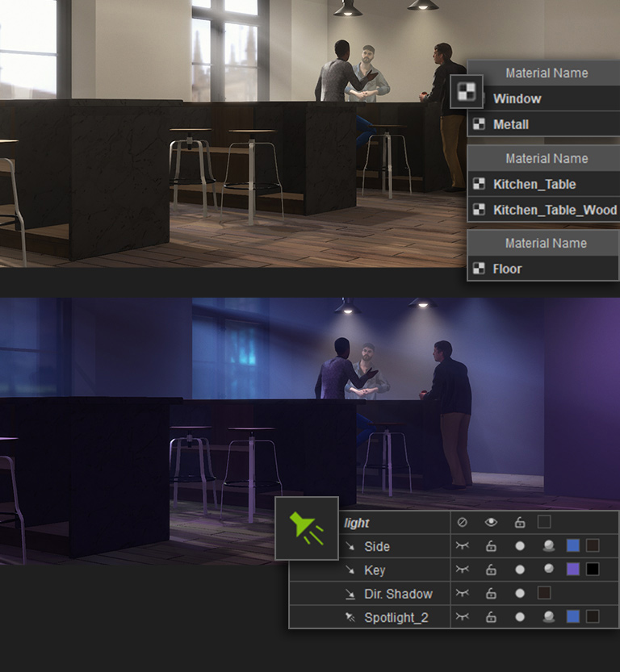Show the Side light using its eye icon
This screenshot has height=672, width=620.
pyautogui.click(x=462, y=546)
